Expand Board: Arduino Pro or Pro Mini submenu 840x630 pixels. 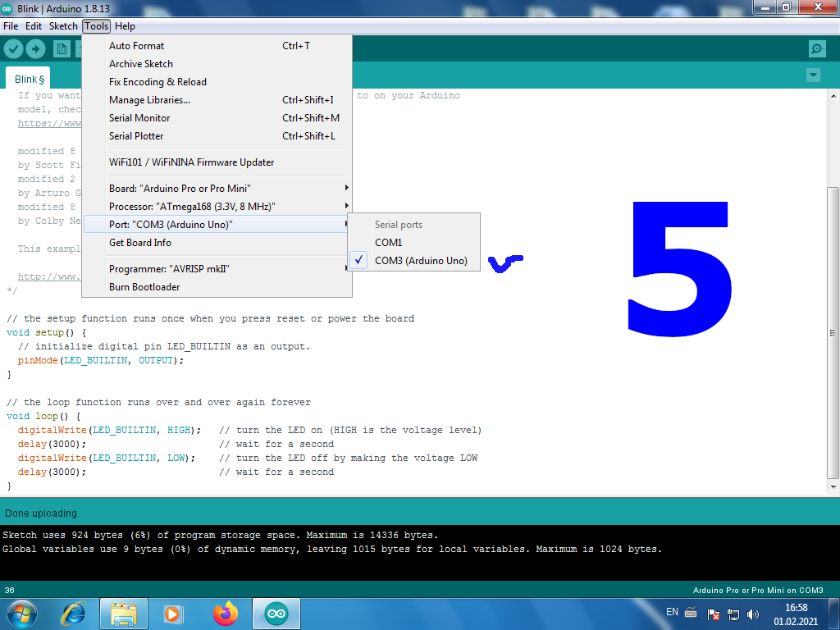[x=217, y=189]
